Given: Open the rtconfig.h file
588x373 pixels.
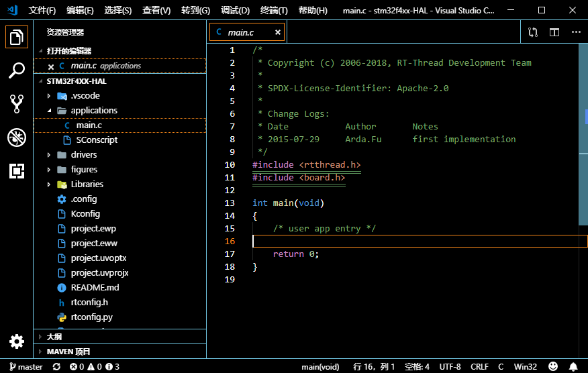Looking at the screenshot, I should (120, 302).
